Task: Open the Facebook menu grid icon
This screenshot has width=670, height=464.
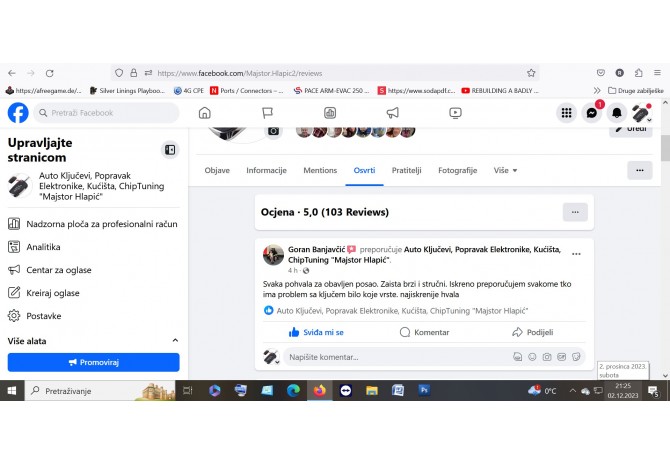Action: 567,113
